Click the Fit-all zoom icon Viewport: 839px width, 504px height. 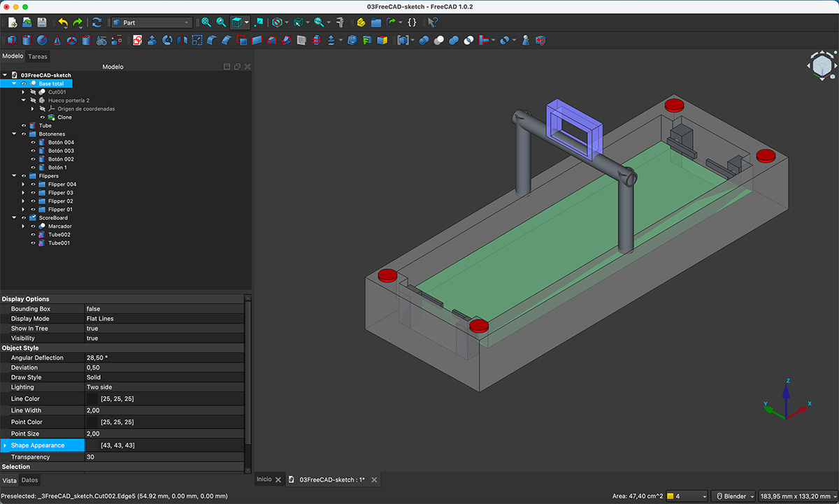[205, 22]
